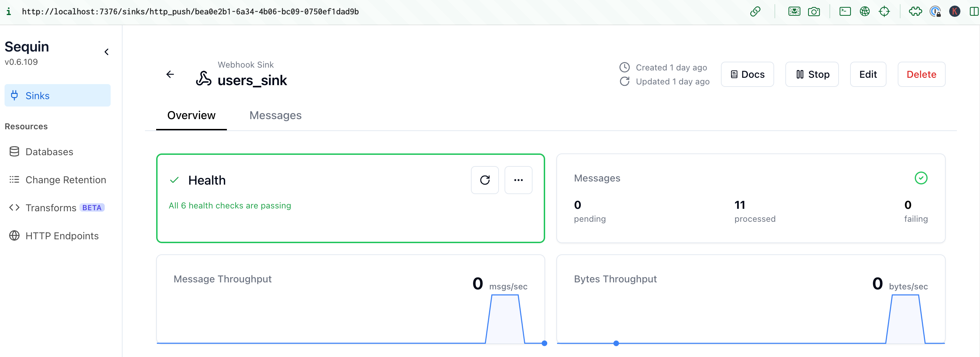This screenshot has width=980, height=357.
Task: Click the green check icon on Messages card
Action: [x=920, y=178]
